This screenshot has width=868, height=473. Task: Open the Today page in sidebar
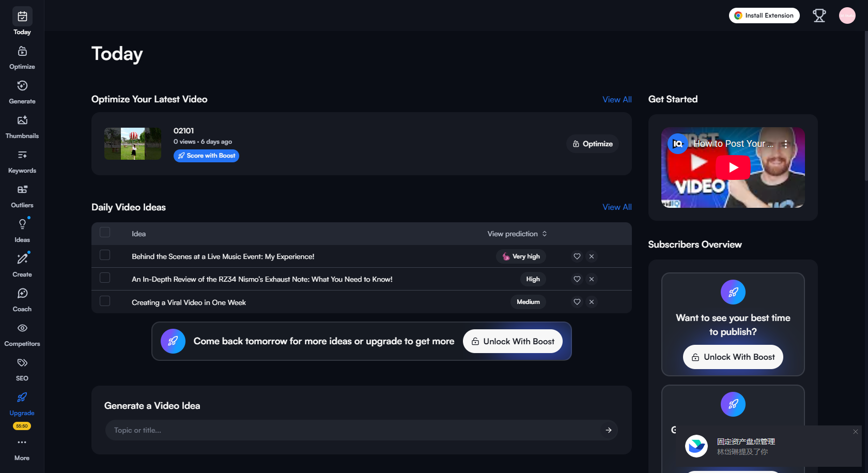click(x=22, y=22)
